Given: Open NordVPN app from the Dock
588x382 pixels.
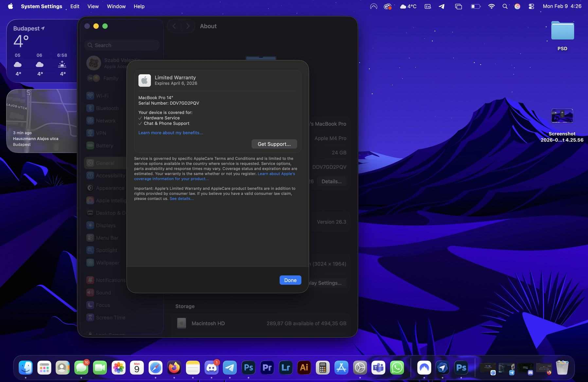Looking at the screenshot, I should point(424,368).
